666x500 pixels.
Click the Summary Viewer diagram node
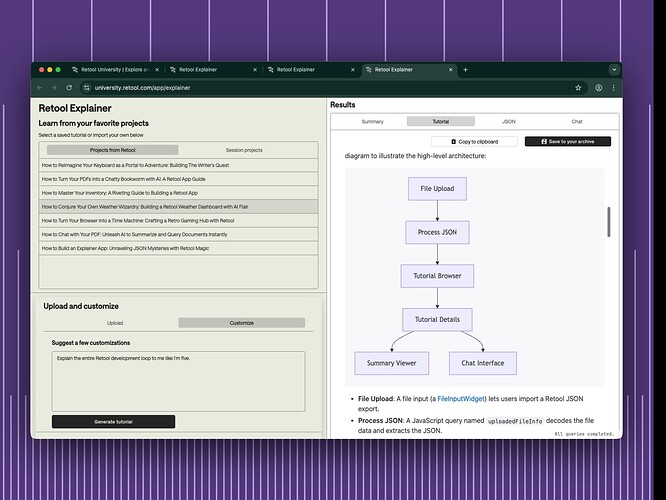pos(392,363)
